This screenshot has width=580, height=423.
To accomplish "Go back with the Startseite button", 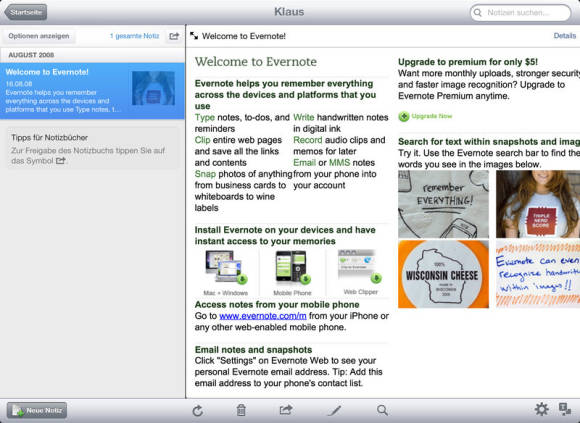I will 26,12.
